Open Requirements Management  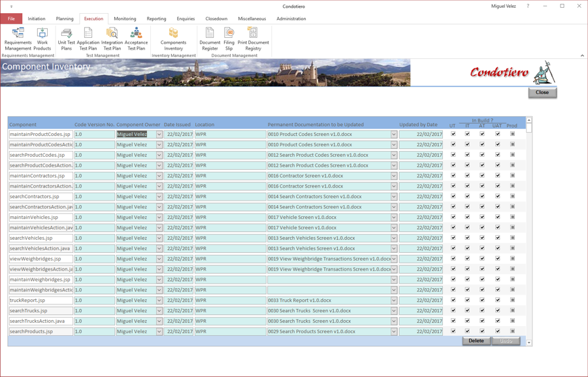18,39
